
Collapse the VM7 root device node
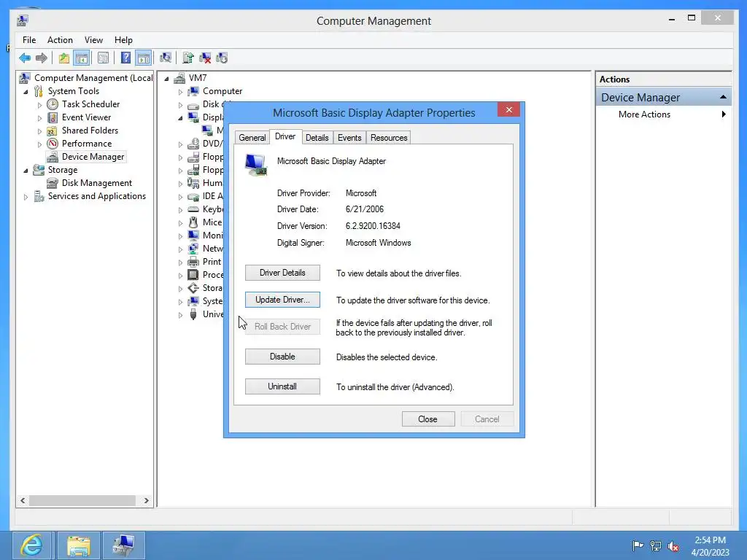(166, 79)
